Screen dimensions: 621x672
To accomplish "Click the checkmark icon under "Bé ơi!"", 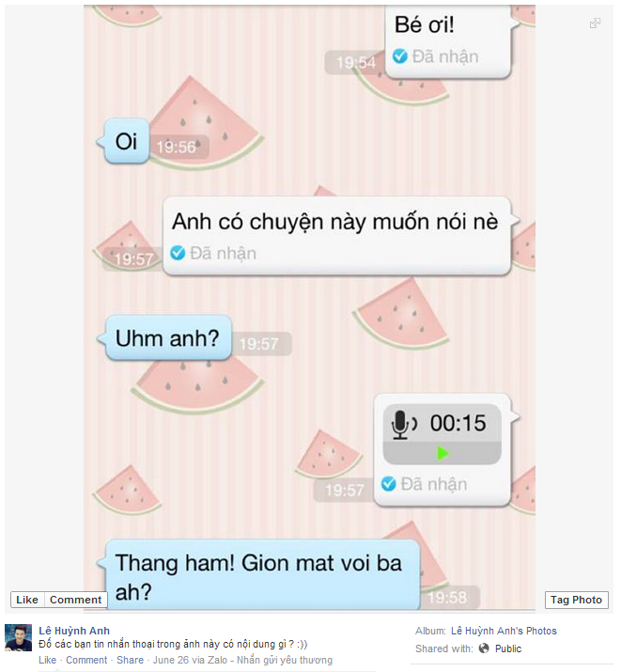I will 399,56.
